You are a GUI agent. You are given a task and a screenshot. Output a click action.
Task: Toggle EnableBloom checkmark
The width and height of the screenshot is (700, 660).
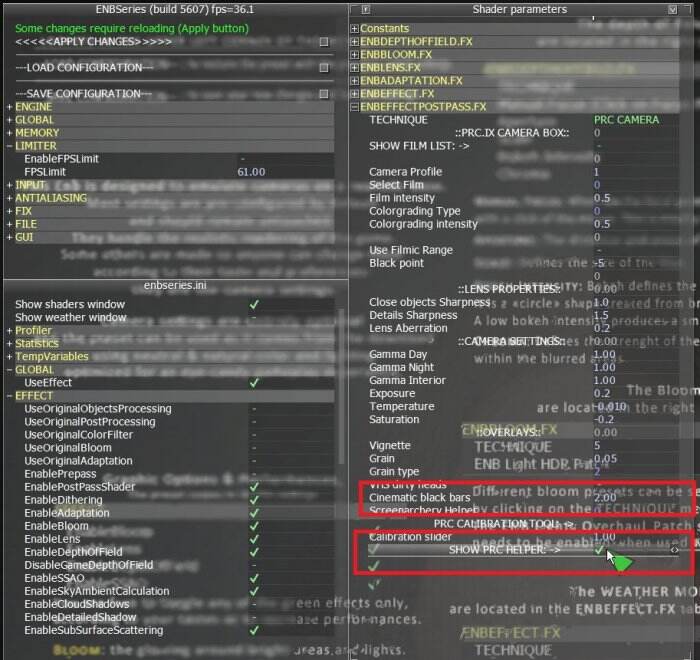click(x=254, y=526)
